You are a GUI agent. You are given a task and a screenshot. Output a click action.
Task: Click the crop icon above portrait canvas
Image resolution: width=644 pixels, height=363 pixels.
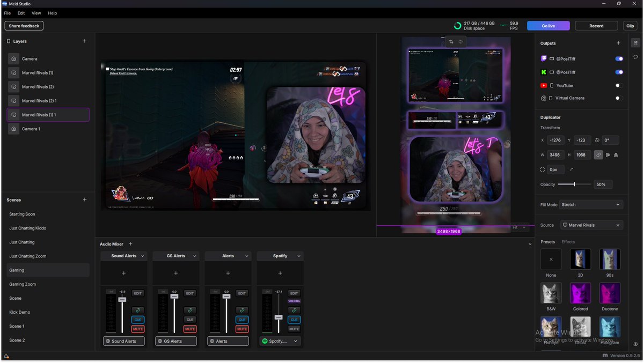(x=451, y=41)
